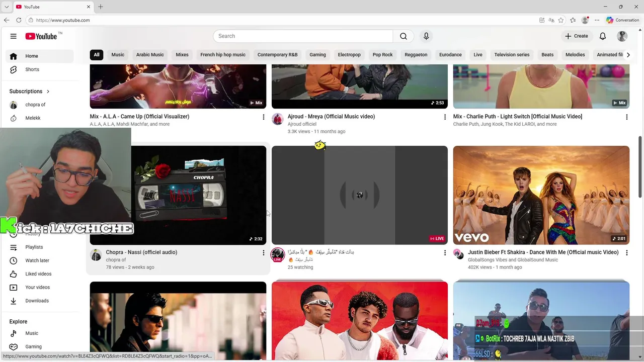Expand the Subscriptions section
Image resolution: width=644 pixels, height=362 pixels.
coord(30,92)
